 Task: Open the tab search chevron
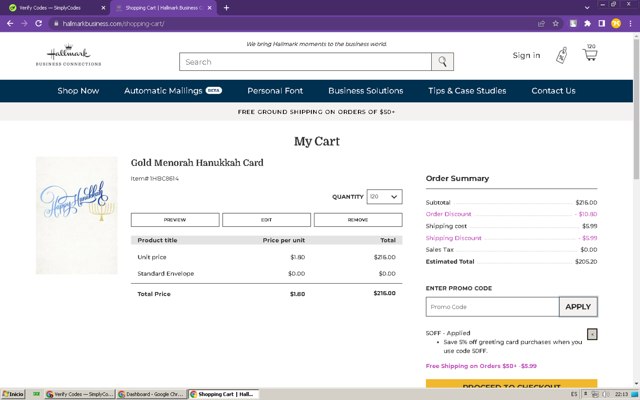coord(587,8)
